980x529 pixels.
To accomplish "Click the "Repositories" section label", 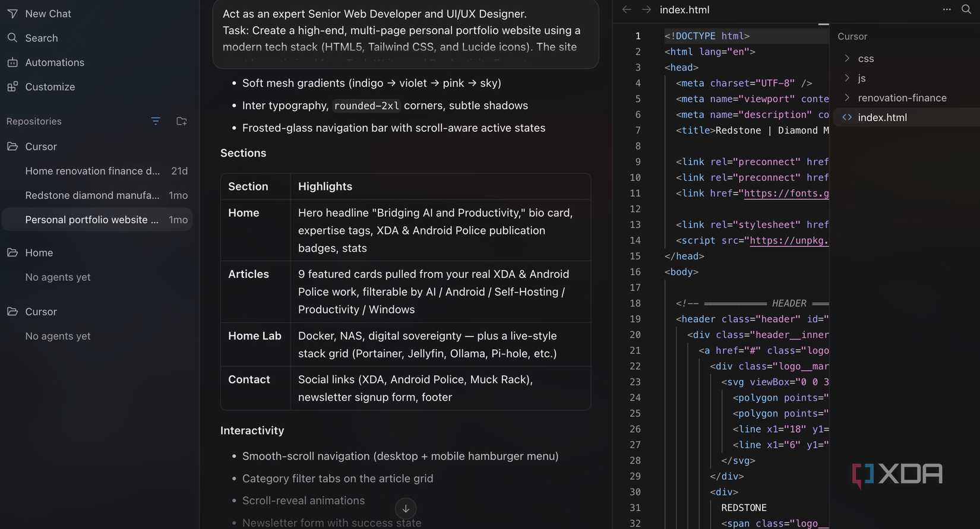I will click(x=34, y=121).
